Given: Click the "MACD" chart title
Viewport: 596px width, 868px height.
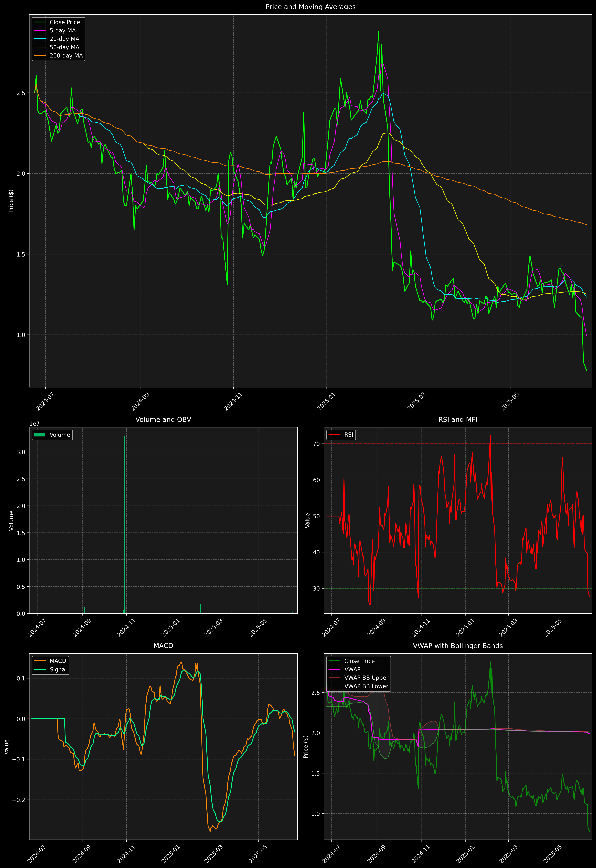Looking at the screenshot, I should tap(163, 646).
